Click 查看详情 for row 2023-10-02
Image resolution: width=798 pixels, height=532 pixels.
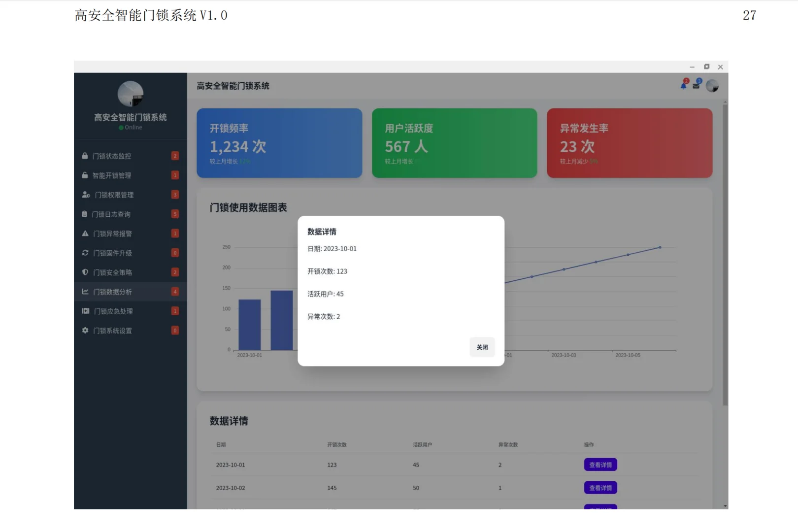pyautogui.click(x=600, y=488)
